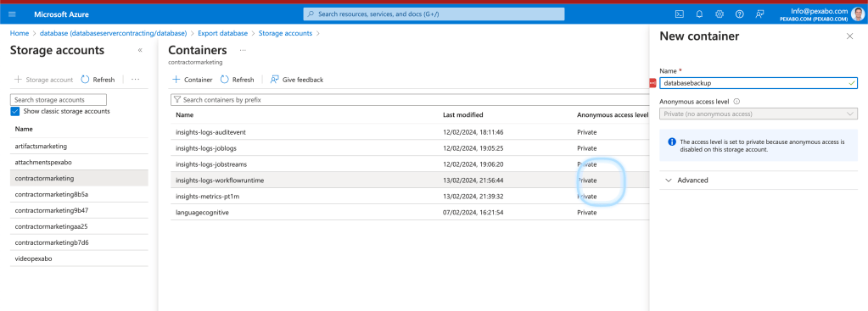
Task: Open insights-logs-auditevent container
Action: [210, 132]
